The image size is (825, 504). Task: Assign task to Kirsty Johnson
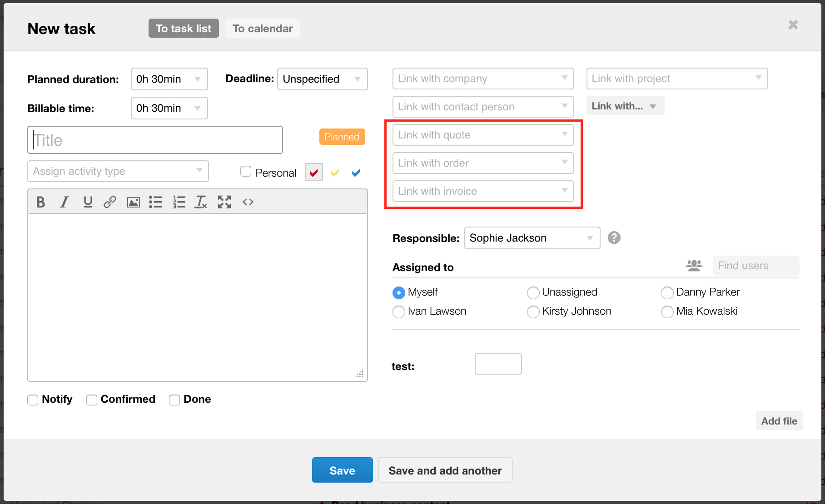click(533, 312)
